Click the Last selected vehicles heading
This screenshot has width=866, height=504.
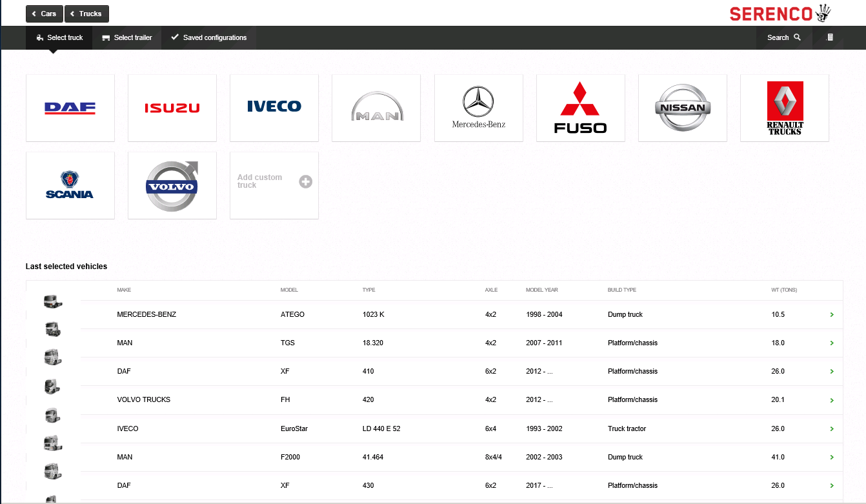(x=66, y=267)
